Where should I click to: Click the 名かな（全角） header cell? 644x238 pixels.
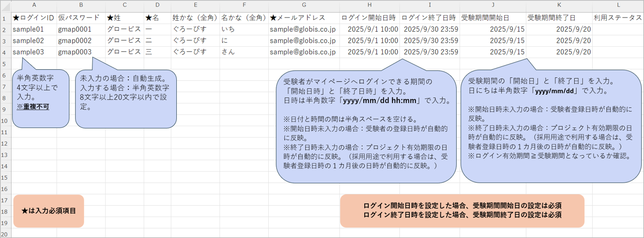[x=244, y=18]
